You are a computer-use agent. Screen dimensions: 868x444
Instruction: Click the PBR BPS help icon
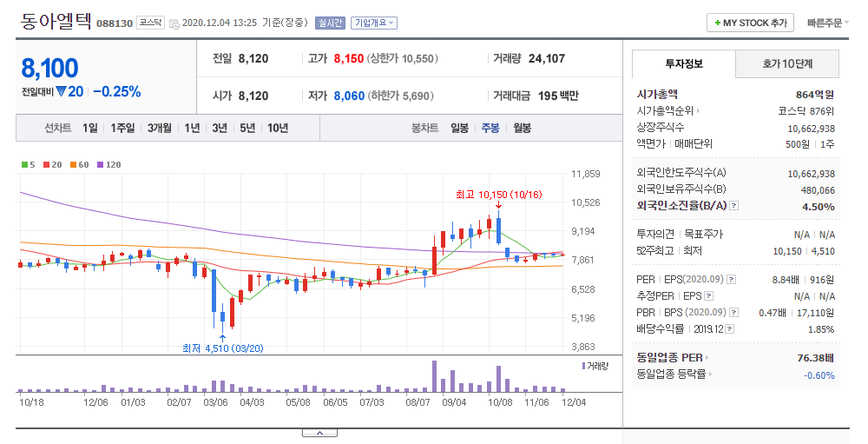[734, 313]
